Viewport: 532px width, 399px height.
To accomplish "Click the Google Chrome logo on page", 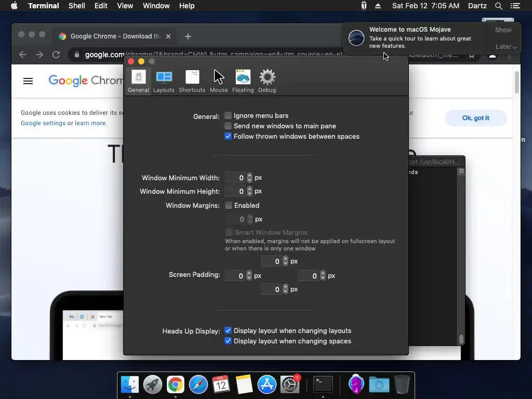I will point(86,81).
